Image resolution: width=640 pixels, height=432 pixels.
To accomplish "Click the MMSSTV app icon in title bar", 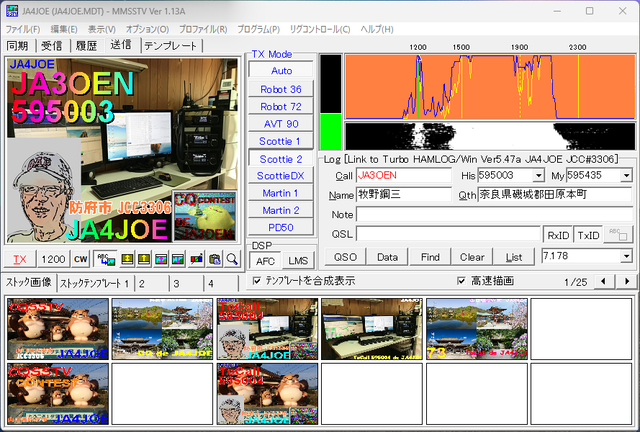I will 12,11.
